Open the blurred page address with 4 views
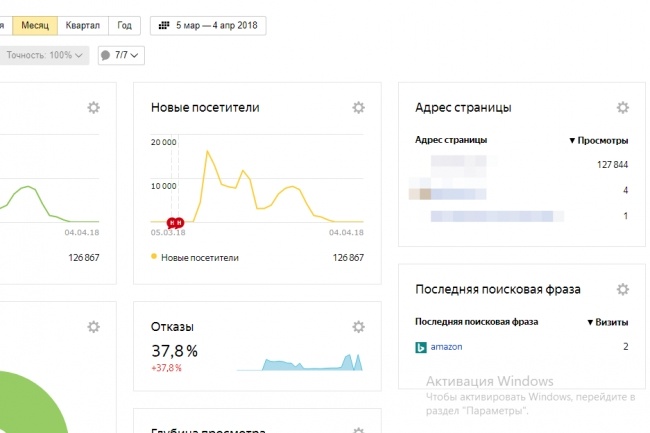Screen dimensions: 650x433 (x=448, y=191)
